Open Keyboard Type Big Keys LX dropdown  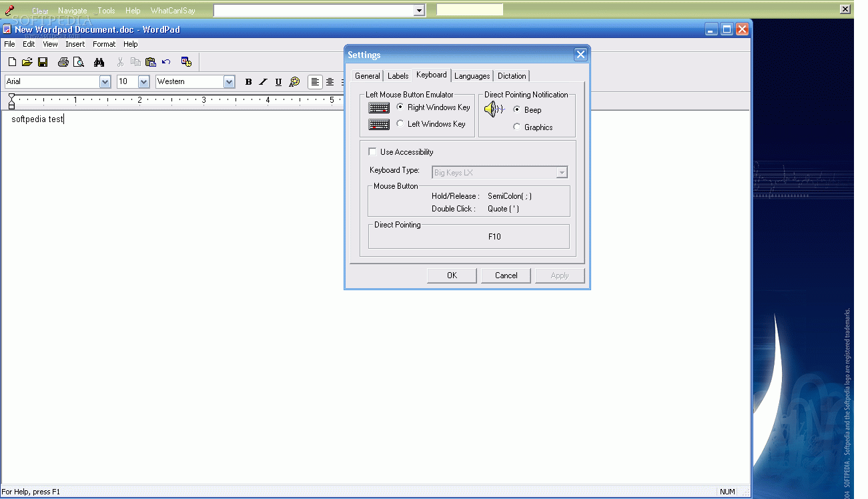(562, 173)
